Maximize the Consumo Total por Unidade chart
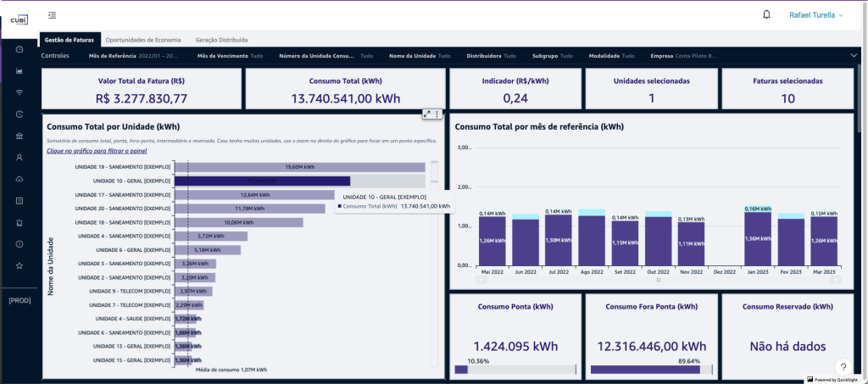Screen dimensions: 868x384 427,114
